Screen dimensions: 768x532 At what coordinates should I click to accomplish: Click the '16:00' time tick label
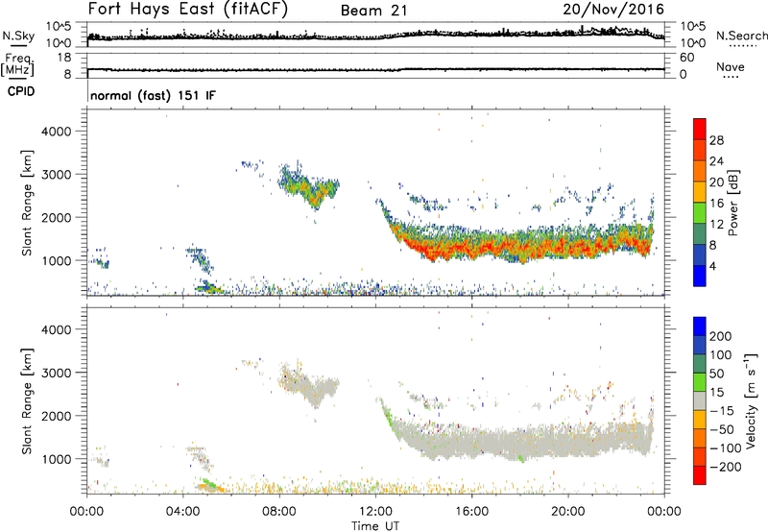[471, 512]
